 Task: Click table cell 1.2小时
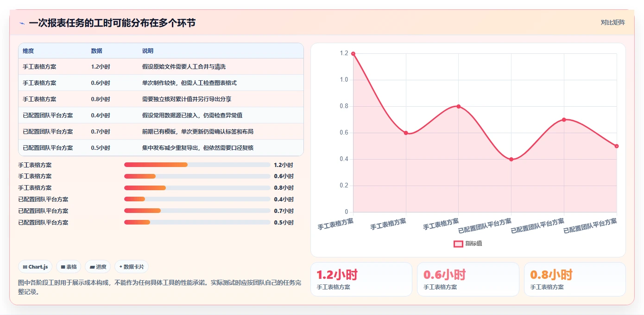(x=101, y=67)
